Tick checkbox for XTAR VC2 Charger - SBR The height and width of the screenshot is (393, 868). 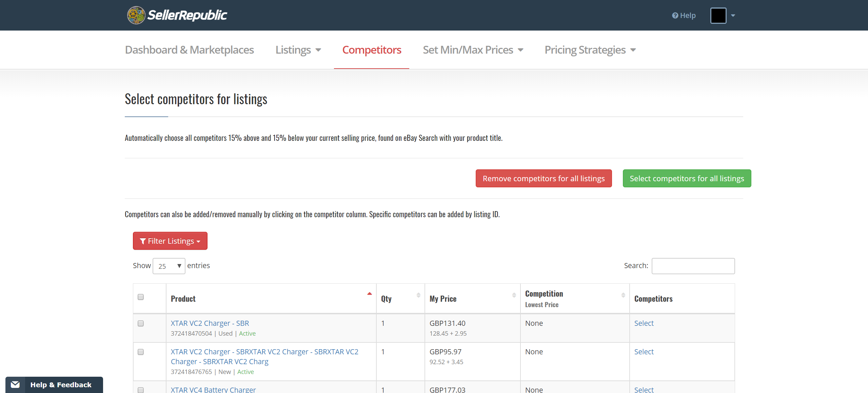[x=141, y=323]
